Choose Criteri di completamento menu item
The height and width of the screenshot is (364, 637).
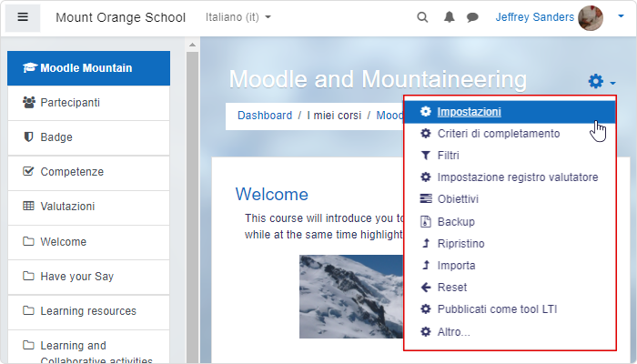pos(510,134)
